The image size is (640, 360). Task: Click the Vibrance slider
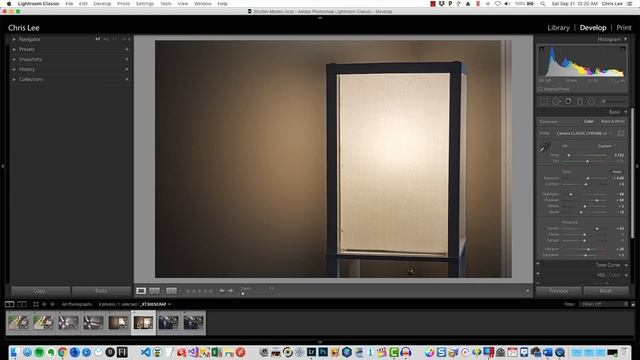[x=584, y=249]
